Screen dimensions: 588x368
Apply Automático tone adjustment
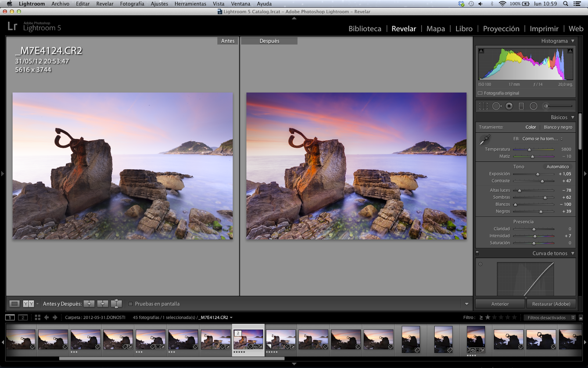(557, 166)
